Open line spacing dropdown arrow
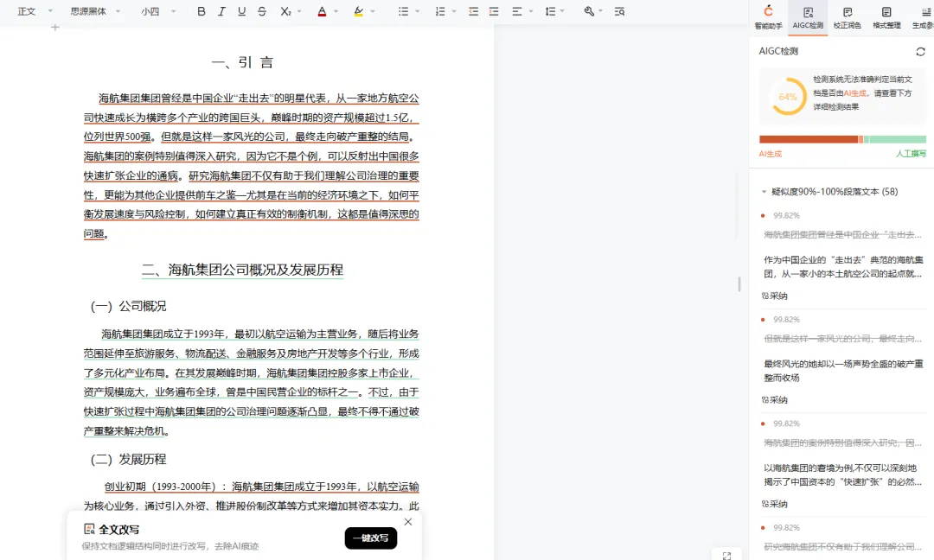 [562, 11]
